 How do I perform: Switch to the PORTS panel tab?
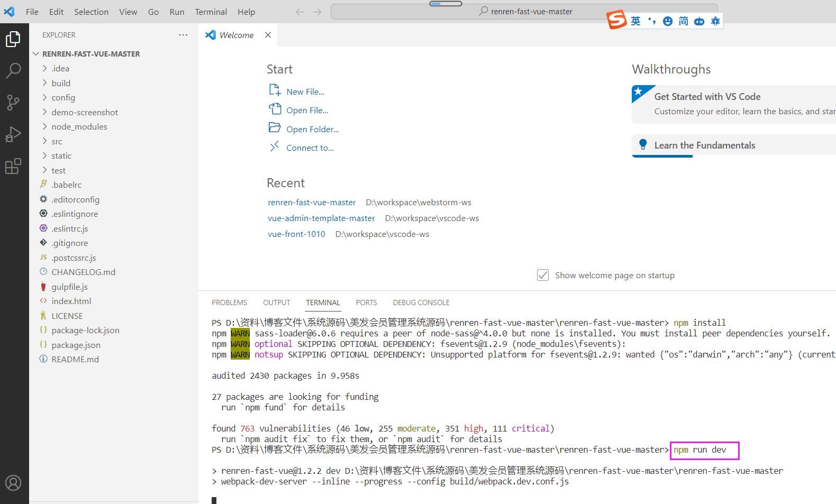366,303
